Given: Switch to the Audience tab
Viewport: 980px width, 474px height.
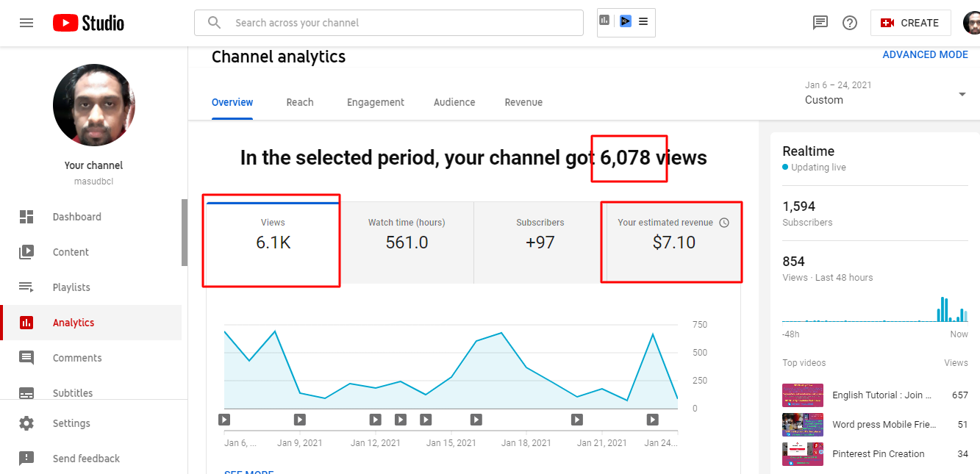Looking at the screenshot, I should 454,102.
